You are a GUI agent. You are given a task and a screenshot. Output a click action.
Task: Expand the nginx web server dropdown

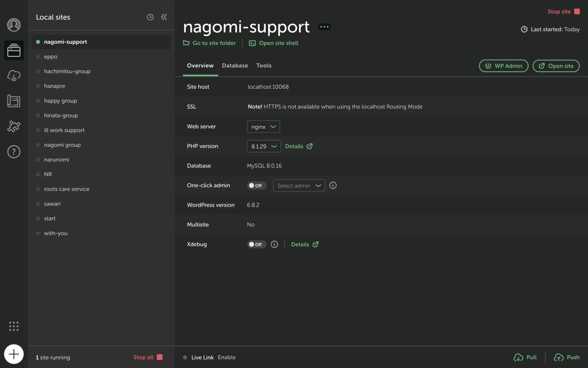point(263,127)
